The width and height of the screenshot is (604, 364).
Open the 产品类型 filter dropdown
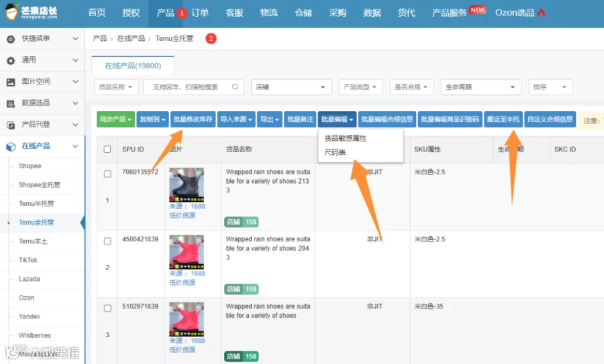click(x=360, y=87)
